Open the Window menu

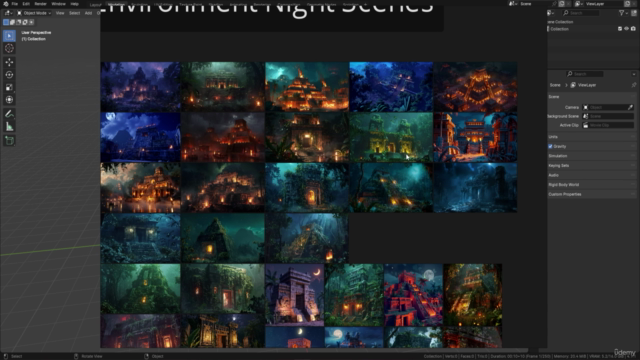58,4
